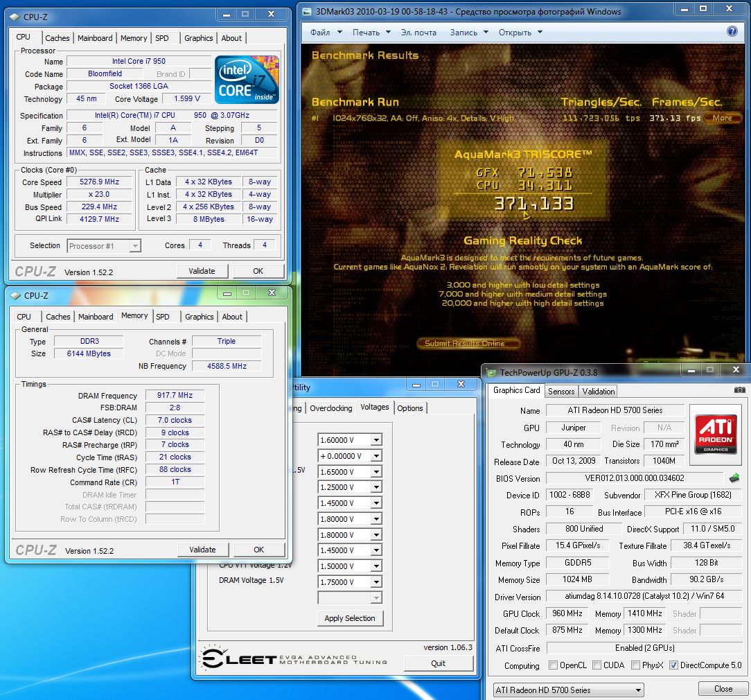Click the GPU Clock value 960 MHz
Viewport: 751px width, 700px height.
567,614
